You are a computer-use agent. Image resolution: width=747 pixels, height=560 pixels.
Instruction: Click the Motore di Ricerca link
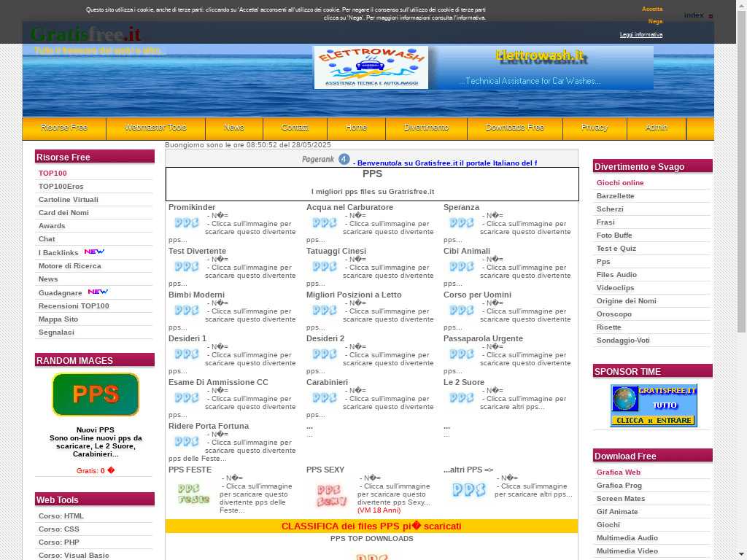click(x=69, y=265)
